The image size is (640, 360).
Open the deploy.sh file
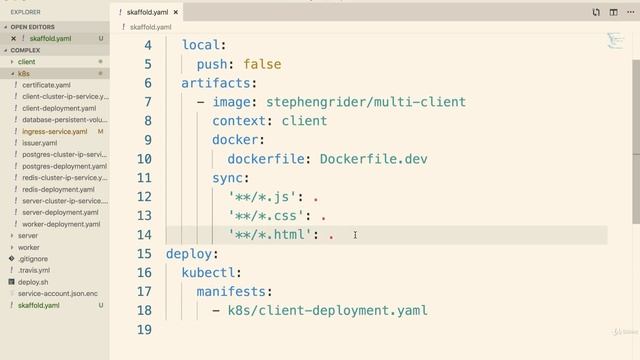[33, 282]
